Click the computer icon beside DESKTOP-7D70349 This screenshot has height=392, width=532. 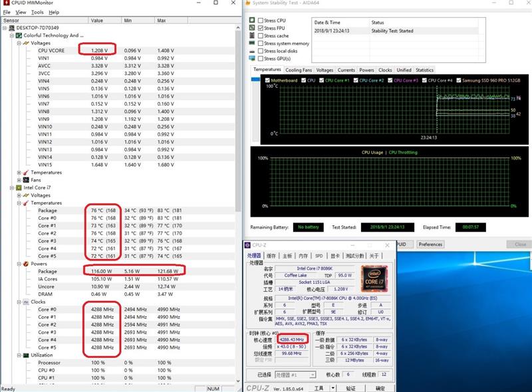coord(11,28)
